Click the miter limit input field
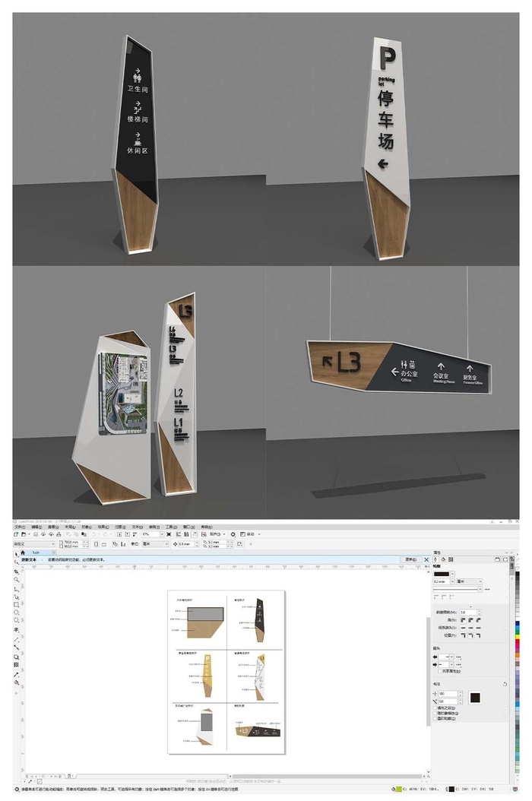 [x=467, y=613]
